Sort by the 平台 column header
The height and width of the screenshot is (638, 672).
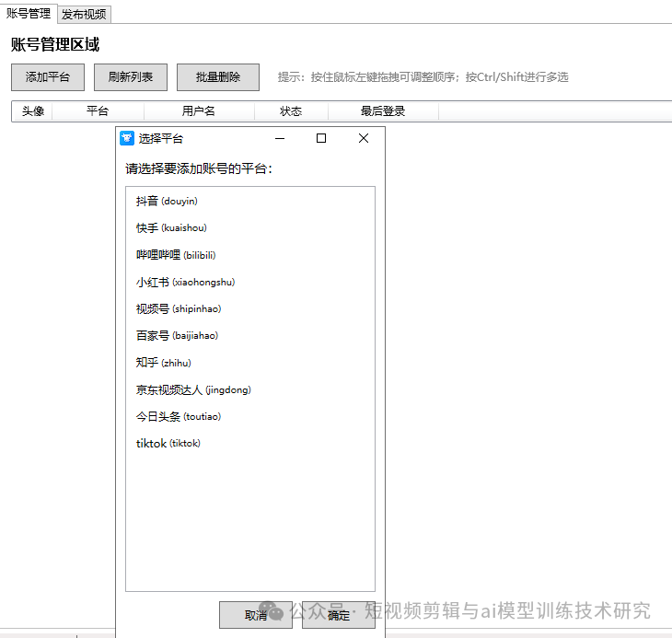[98, 111]
